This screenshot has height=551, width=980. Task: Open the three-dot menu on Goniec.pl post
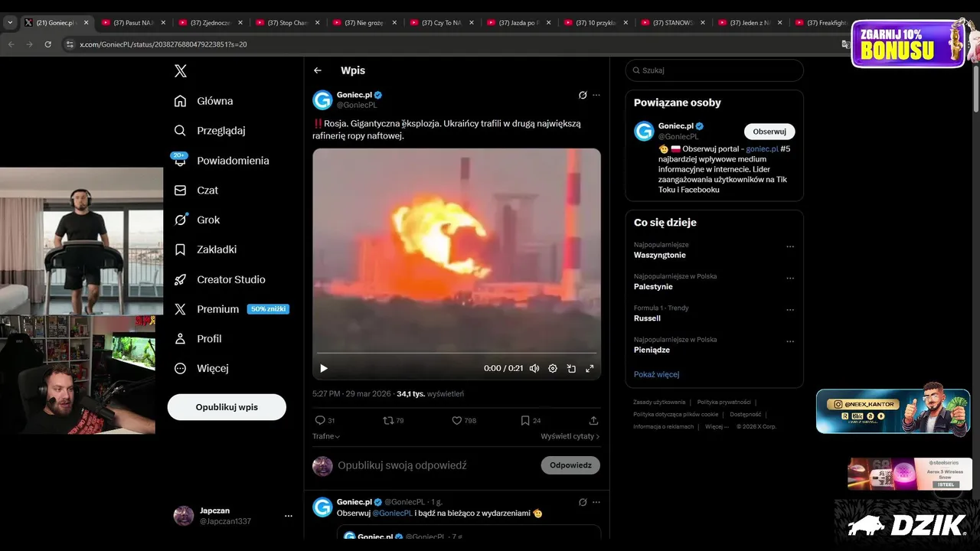pyautogui.click(x=596, y=95)
